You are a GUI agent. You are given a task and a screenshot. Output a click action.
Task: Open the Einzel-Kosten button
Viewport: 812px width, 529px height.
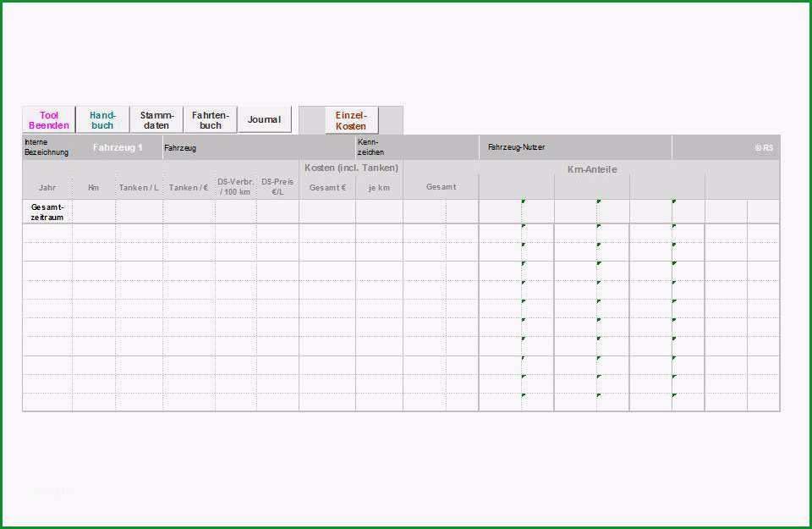[351, 121]
